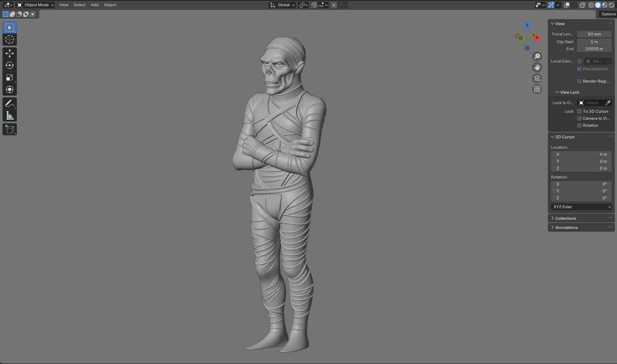Screen dimensions: 617x364
Task: Open the Add menu
Action: tap(95, 5)
